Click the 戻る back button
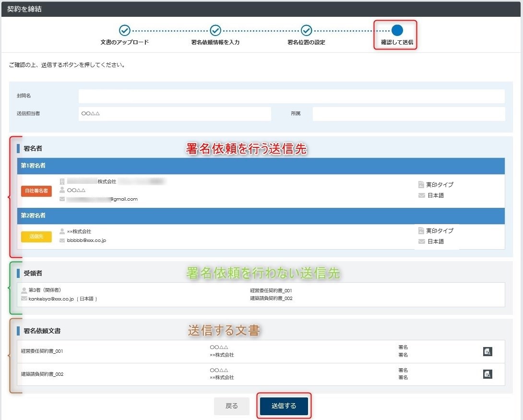 coord(231,406)
